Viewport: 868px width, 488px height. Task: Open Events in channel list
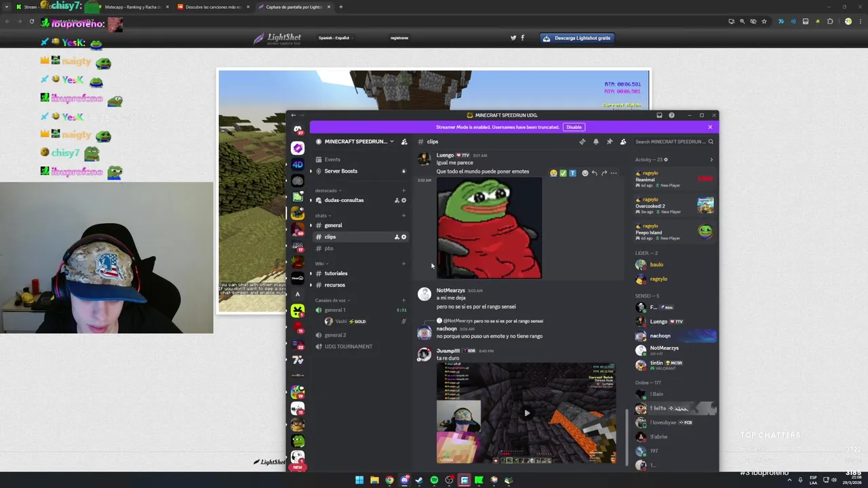point(360,159)
